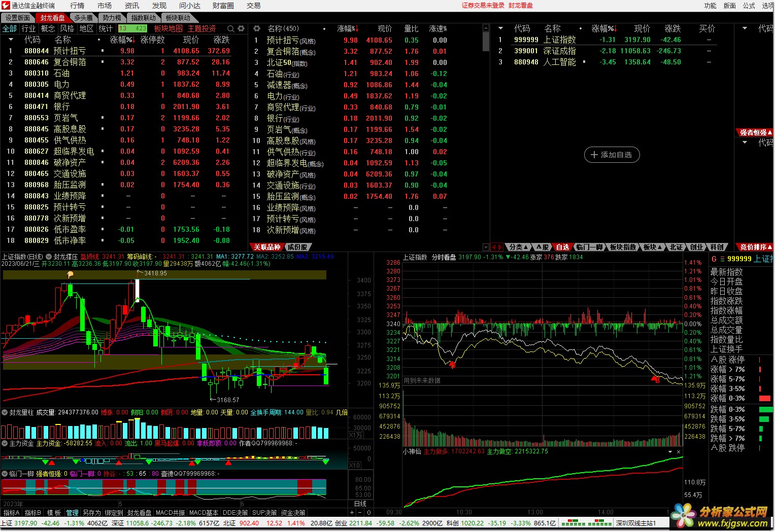
Task: Click the right arrow beside 分类 tab
Action: [499, 247]
